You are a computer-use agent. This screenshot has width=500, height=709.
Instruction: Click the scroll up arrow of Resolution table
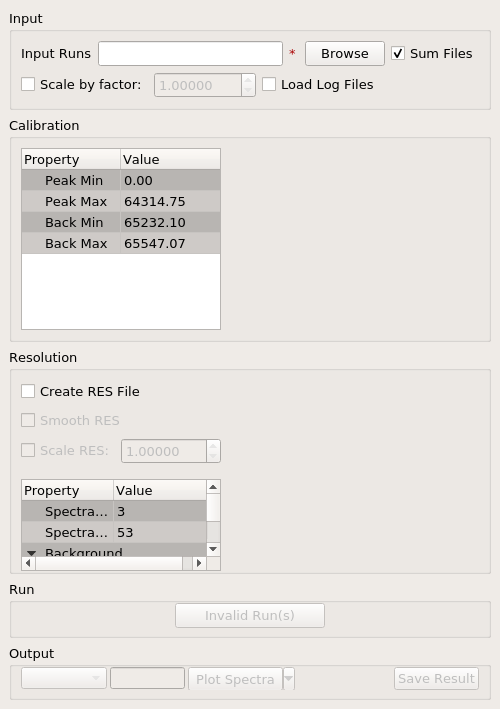[x=213, y=487]
